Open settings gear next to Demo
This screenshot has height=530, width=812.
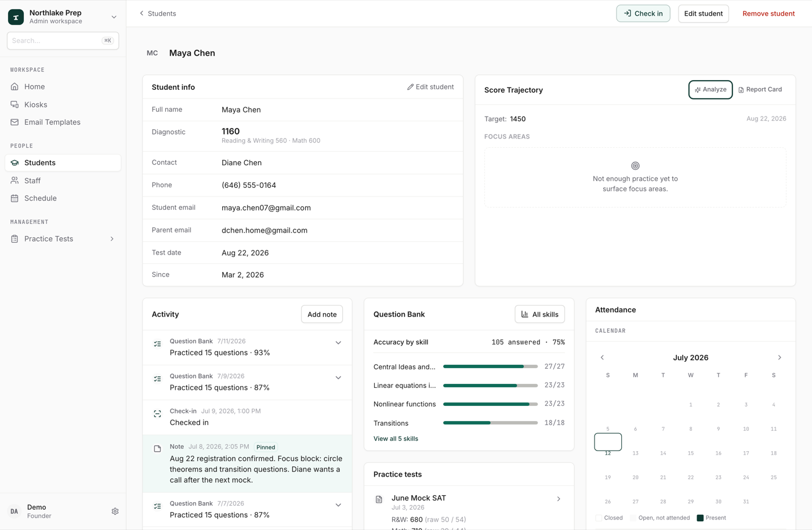coord(115,511)
